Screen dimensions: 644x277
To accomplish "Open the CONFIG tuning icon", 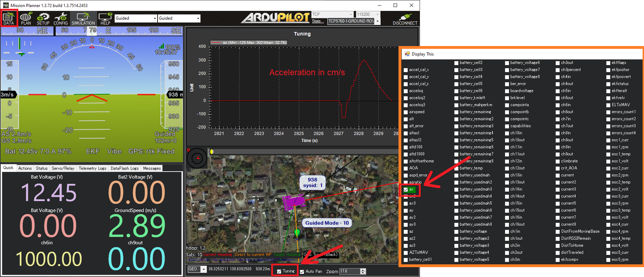I will click(60, 18).
